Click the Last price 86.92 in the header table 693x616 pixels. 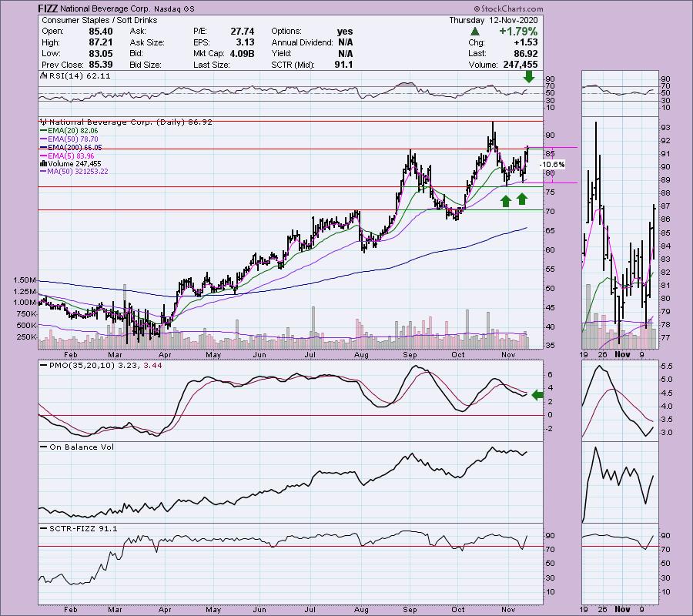tap(525, 53)
